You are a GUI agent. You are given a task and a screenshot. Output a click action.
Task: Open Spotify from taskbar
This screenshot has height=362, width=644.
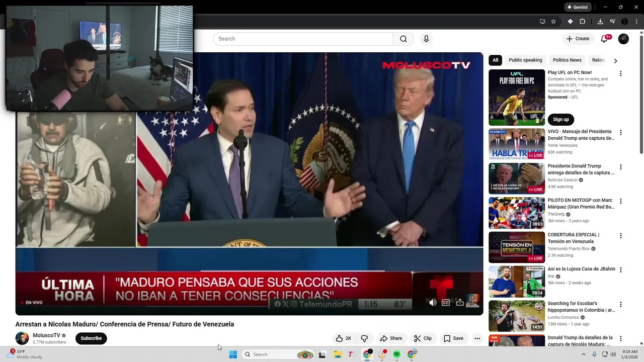point(396,354)
